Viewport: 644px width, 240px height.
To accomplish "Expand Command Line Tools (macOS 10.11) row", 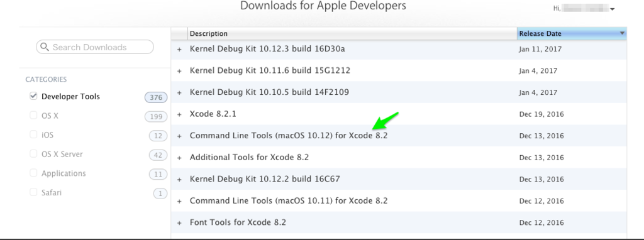I will click(x=179, y=202).
